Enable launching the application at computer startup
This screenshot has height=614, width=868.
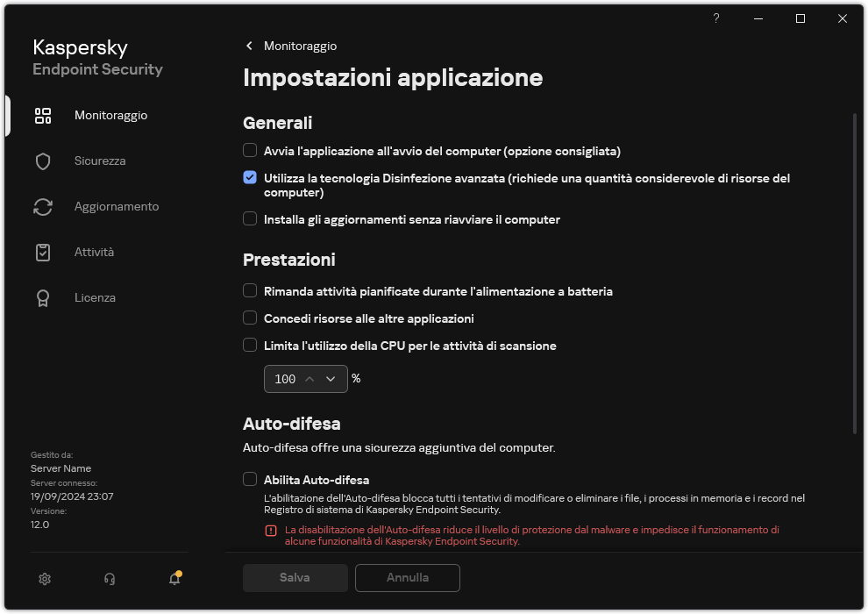tap(250, 151)
